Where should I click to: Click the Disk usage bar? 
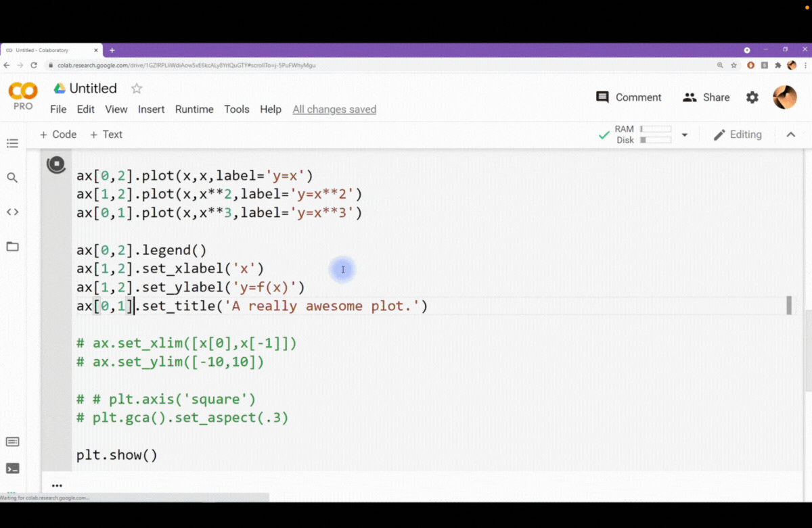[x=655, y=140]
